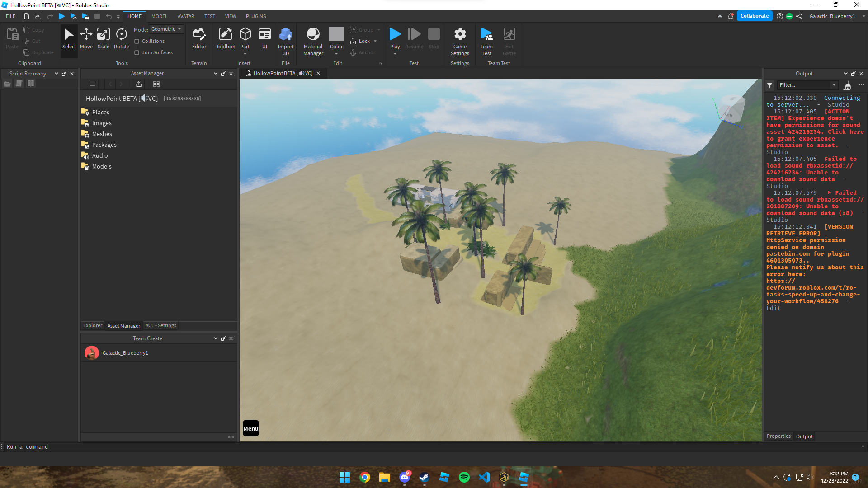Enable the Collisions checkbox
The image size is (868, 488).
[137, 41]
